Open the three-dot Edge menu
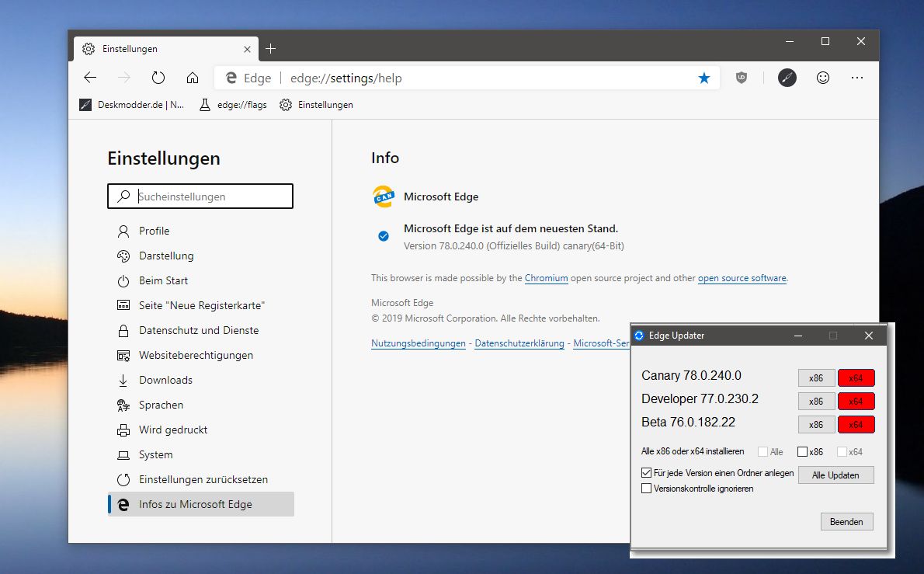Screen dimensions: 924x574 tap(856, 78)
